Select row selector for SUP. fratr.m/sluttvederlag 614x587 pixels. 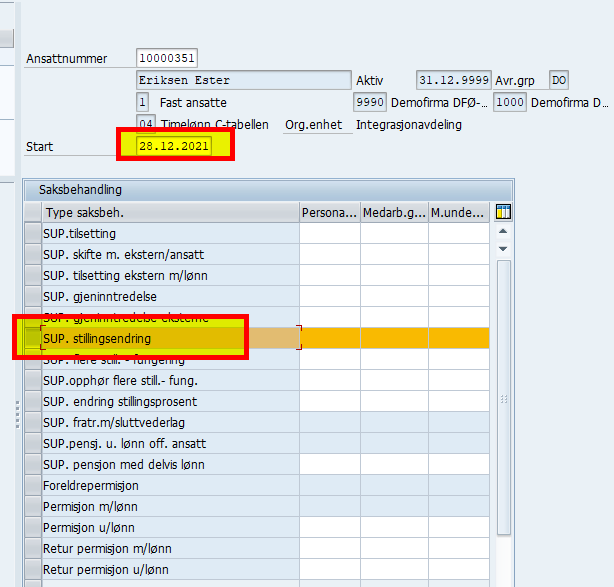click(33, 423)
